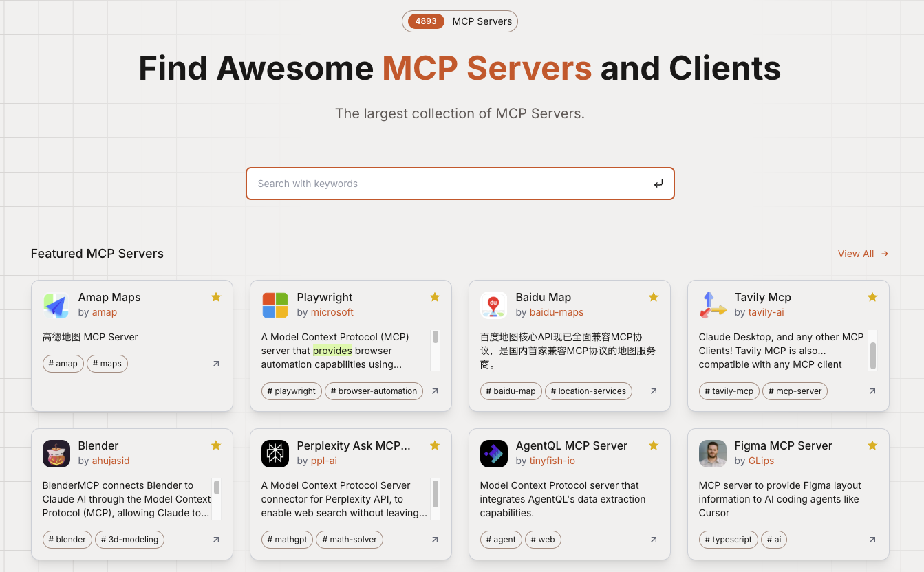Select the # tavily-mcp tag
924x572 pixels.
(x=729, y=391)
